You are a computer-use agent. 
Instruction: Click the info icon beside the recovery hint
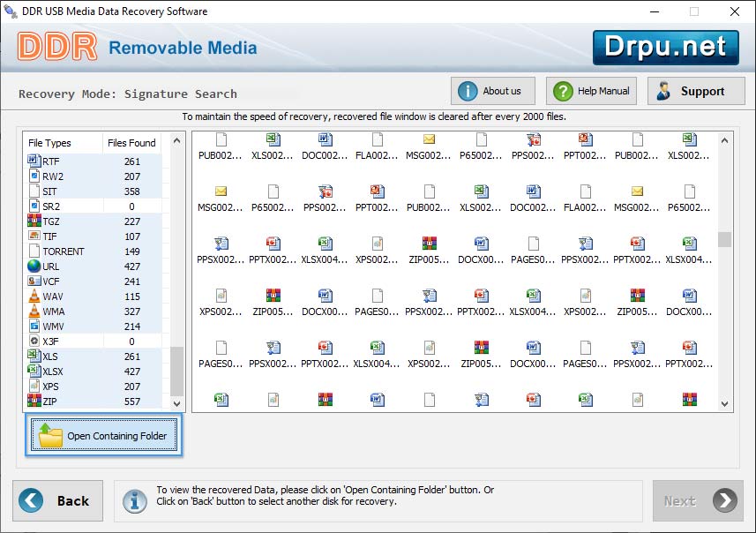pyautogui.click(x=134, y=501)
